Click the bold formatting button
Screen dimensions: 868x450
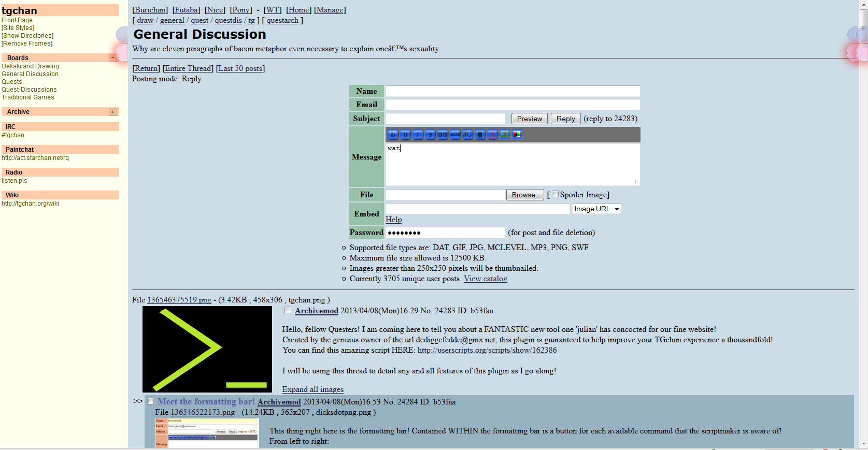click(393, 135)
